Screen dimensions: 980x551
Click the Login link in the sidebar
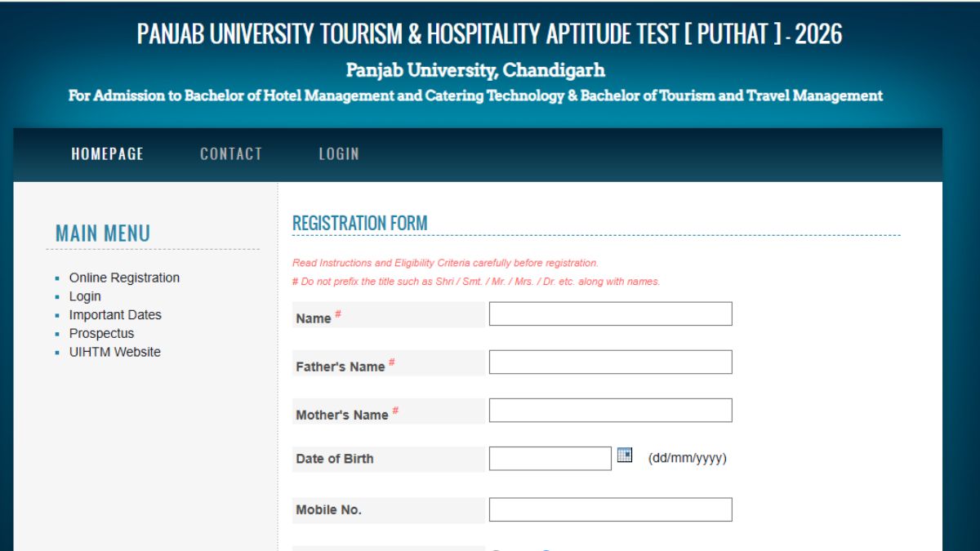point(85,296)
